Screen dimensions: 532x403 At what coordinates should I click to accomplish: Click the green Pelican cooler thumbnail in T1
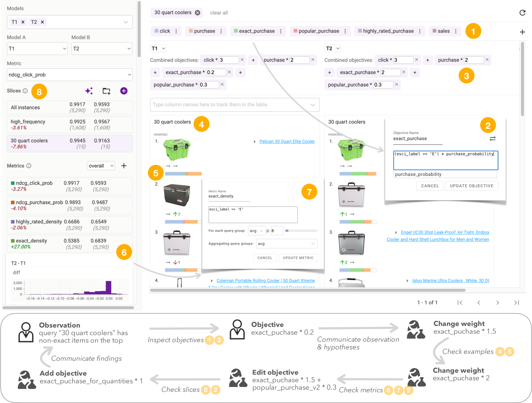pos(177,149)
